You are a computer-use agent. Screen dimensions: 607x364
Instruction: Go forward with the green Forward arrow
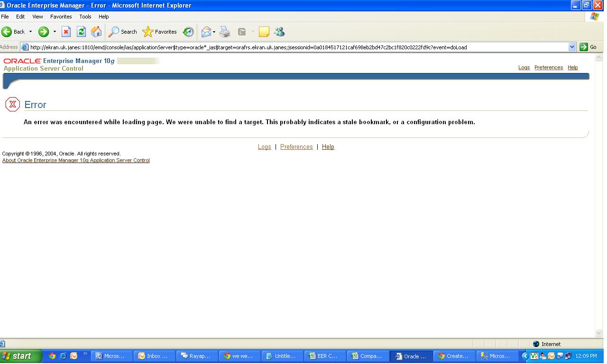(44, 32)
